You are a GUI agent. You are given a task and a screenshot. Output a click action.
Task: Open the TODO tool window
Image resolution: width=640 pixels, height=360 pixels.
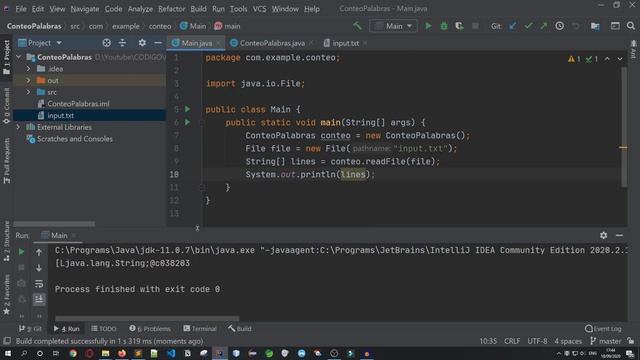point(104,329)
